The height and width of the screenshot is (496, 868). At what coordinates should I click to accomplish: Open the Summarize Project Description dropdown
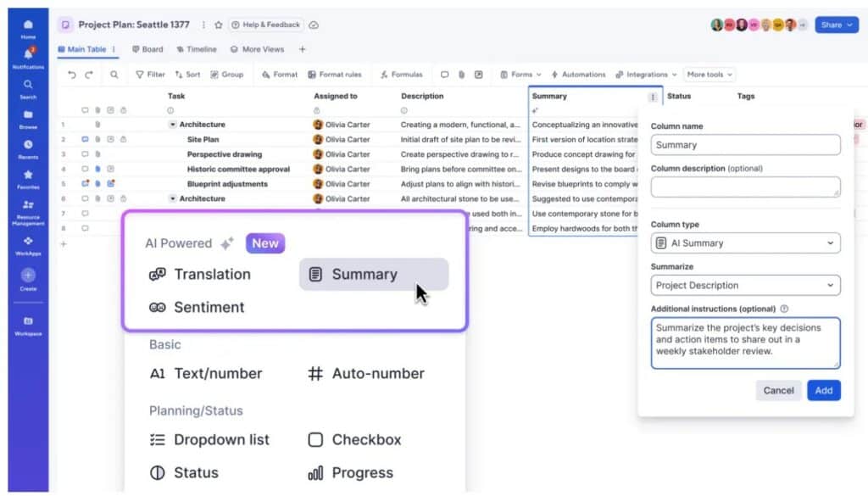[x=745, y=285]
